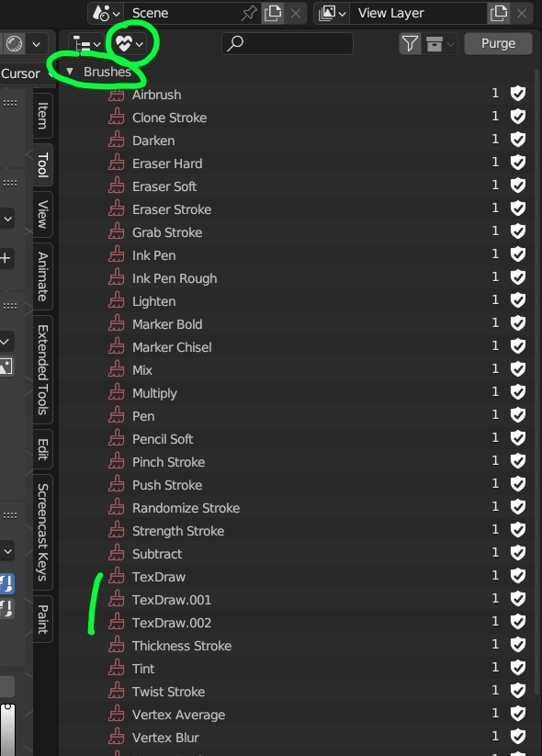Remove the current View Layer

tap(522, 13)
